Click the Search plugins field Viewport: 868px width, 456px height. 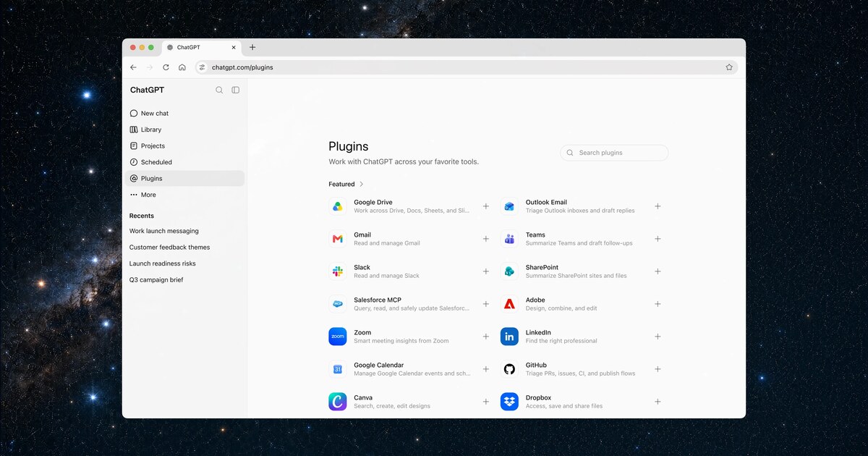[614, 153]
